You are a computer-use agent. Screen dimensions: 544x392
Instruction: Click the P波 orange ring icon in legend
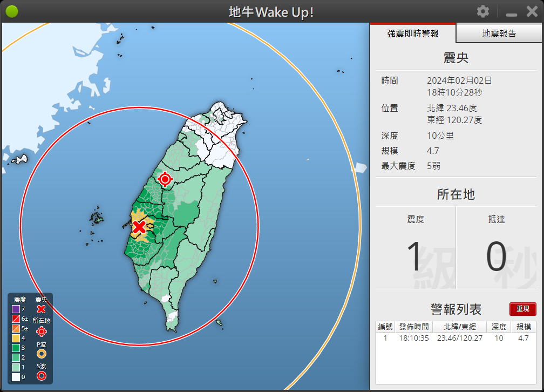tap(41, 354)
